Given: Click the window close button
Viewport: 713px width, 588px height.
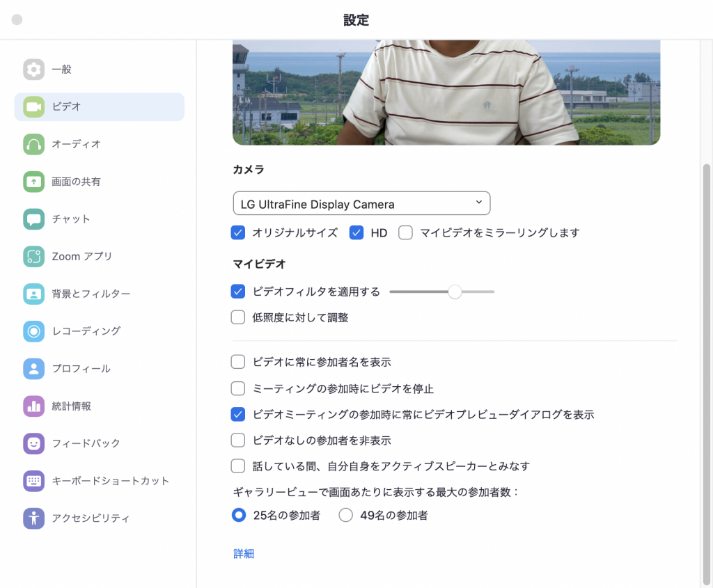Looking at the screenshot, I should (17, 19).
